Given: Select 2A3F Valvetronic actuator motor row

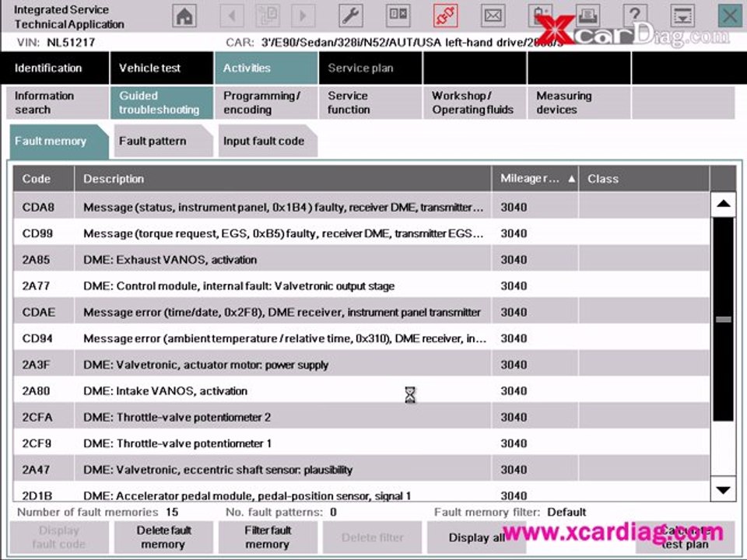Looking at the screenshot, I should pos(361,364).
